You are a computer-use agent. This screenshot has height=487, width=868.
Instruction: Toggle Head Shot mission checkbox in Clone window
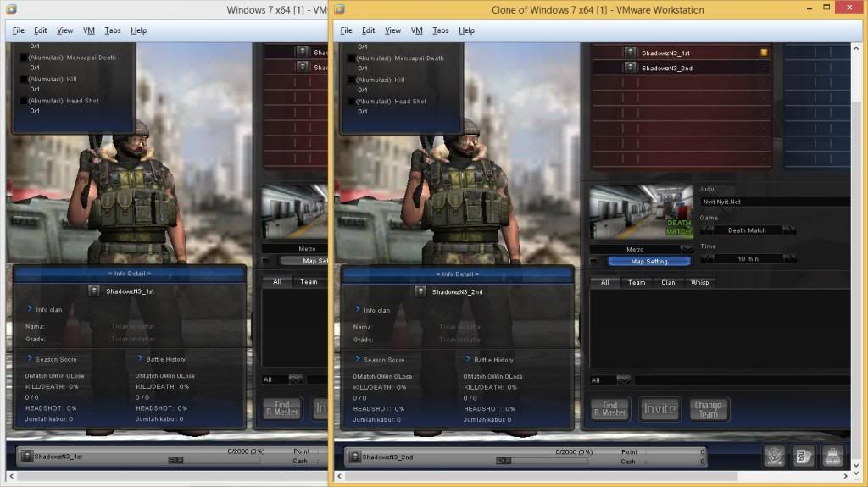pos(351,102)
